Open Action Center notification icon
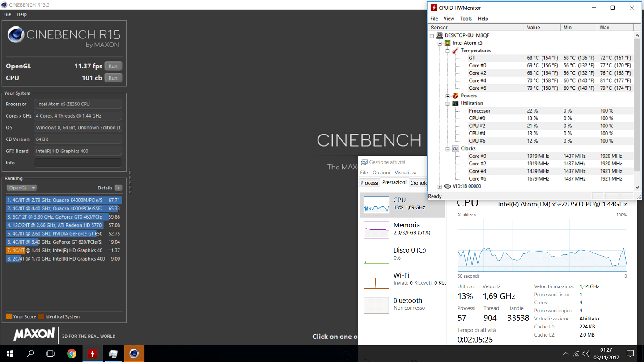Screen dimensions: 644x362 pyautogui.click(x=630, y=354)
